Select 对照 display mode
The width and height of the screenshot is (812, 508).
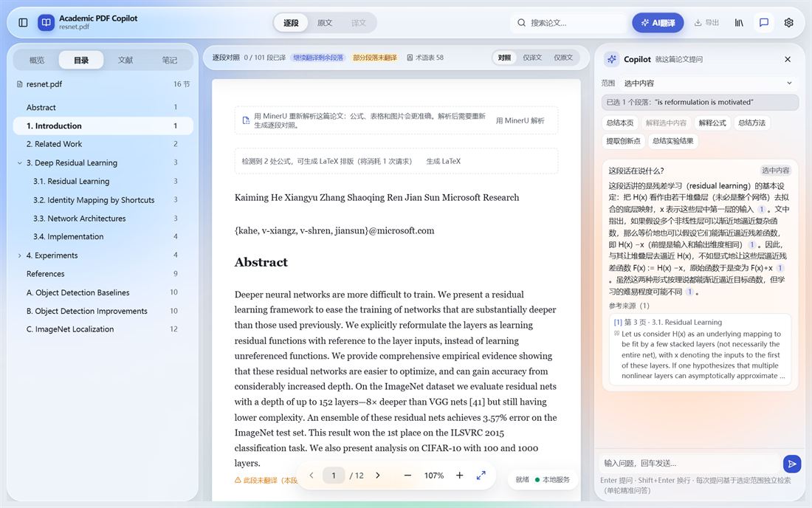tap(504, 58)
